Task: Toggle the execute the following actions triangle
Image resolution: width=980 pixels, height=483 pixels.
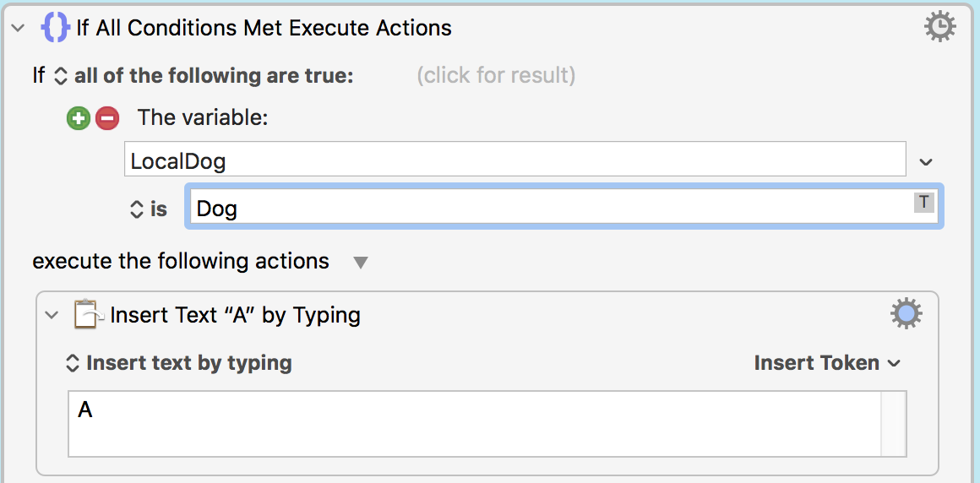Action: [361, 263]
